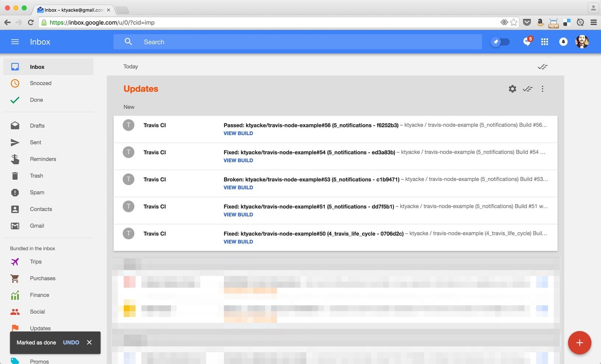601x364 pixels.
Task: Select Travis CI avatar on build #53 row
Action: pos(129,179)
